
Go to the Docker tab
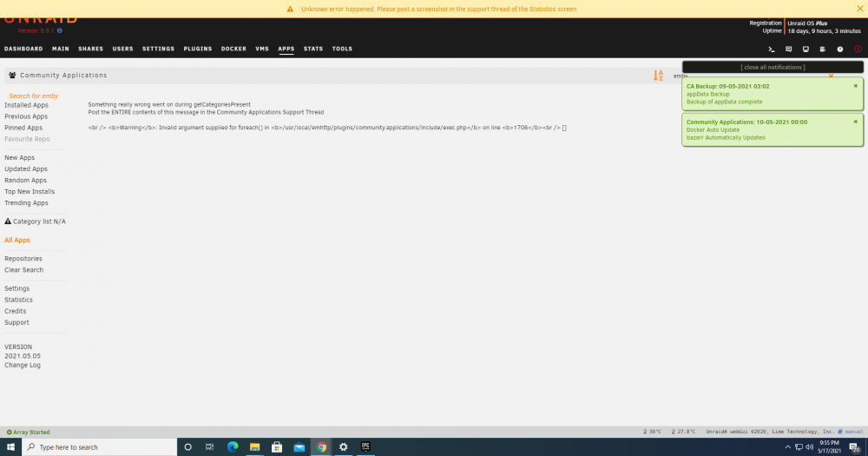pos(233,49)
